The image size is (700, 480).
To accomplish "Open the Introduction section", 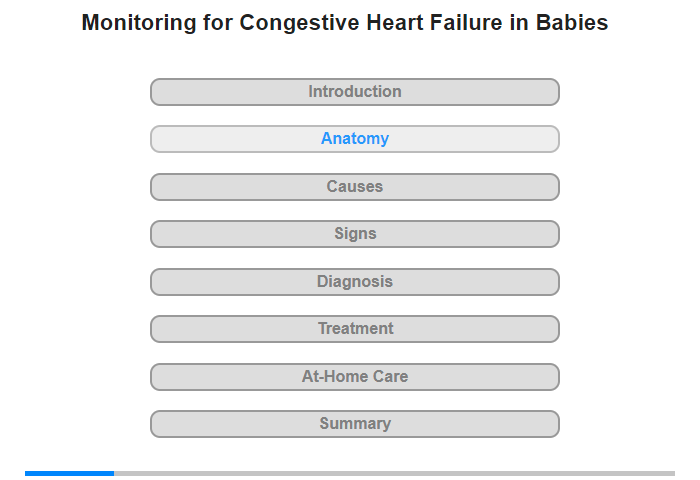I will [355, 92].
